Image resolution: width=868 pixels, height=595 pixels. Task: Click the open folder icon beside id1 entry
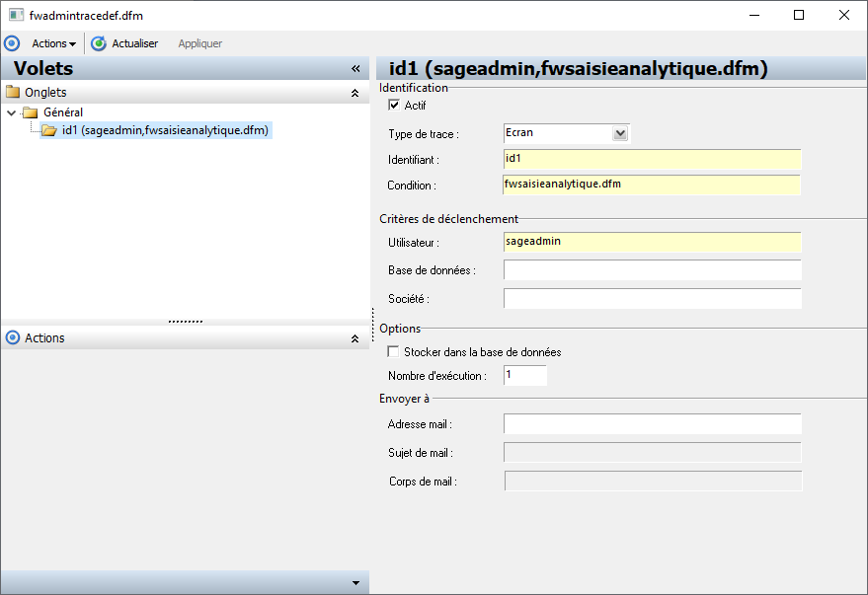point(49,130)
